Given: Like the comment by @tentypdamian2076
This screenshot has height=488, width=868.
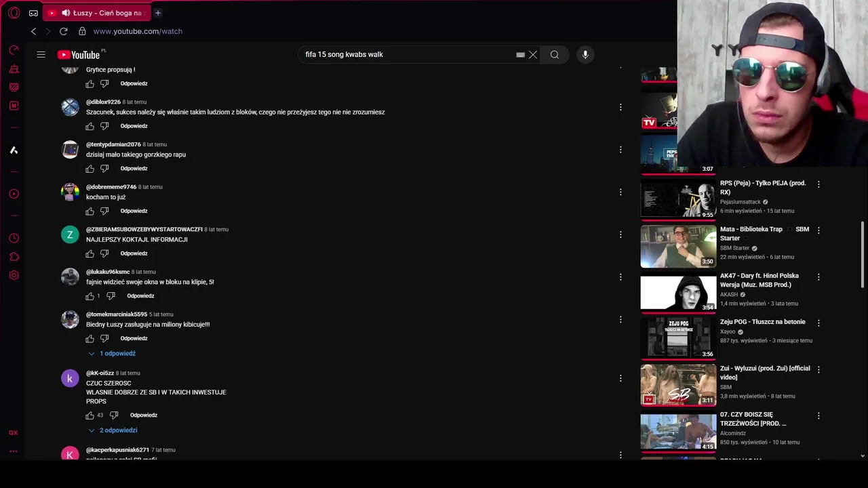Looking at the screenshot, I should [x=90, y=169].
